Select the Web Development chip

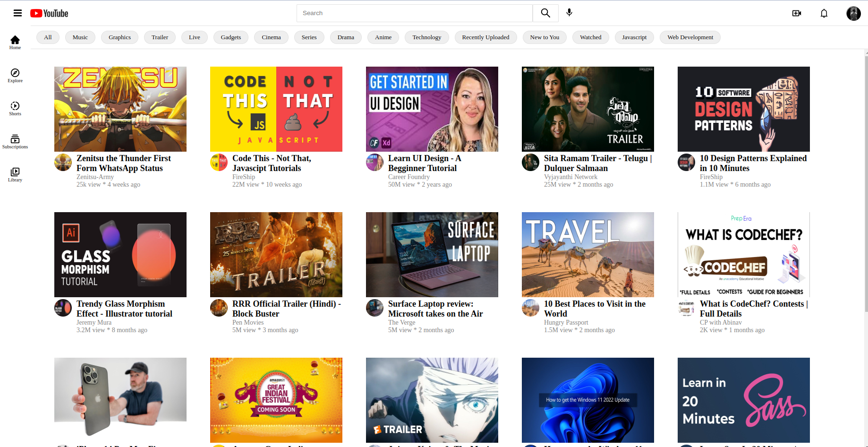689,37
